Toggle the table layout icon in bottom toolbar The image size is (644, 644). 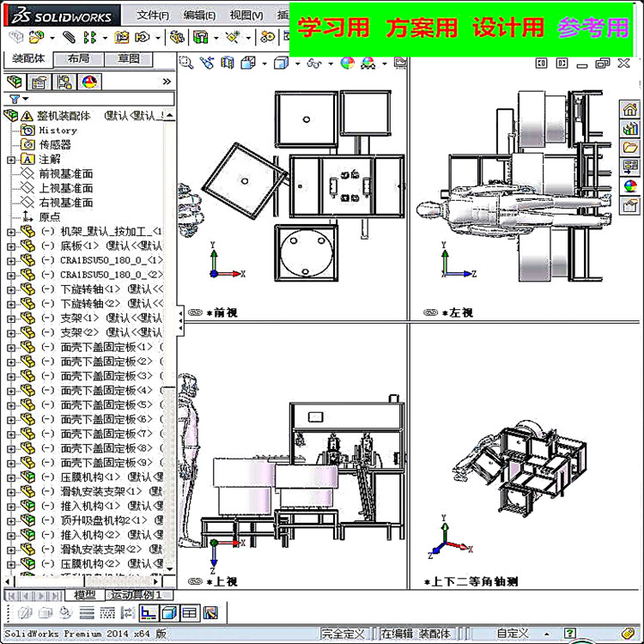pyautogui.click(x=190, y=613)
